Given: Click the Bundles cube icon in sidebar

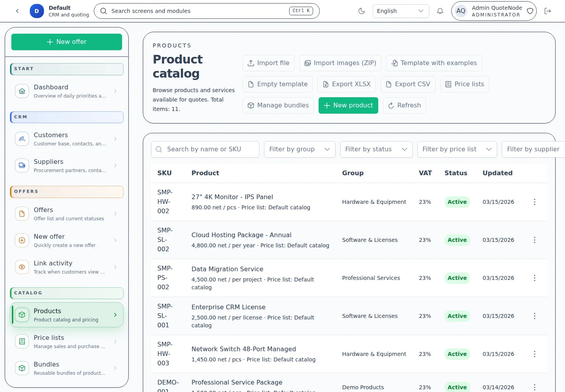Looking at the screenshot, I should coord(22,368).
